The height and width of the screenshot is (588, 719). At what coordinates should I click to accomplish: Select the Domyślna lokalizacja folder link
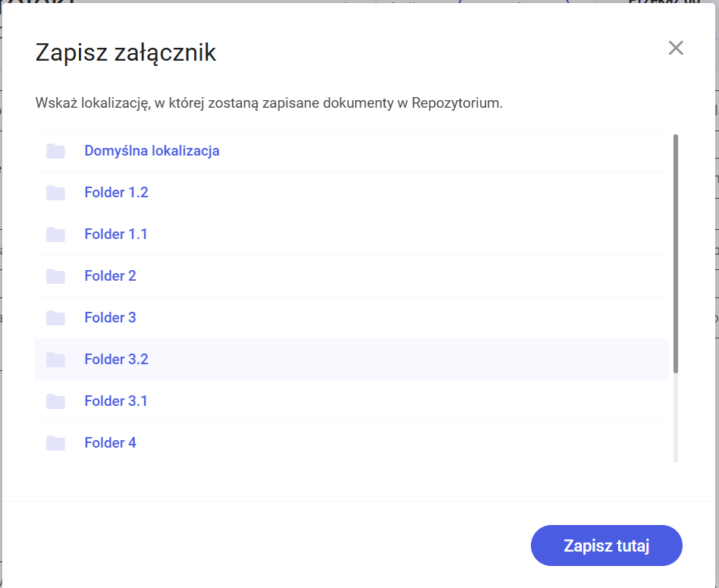click(152, 151)
